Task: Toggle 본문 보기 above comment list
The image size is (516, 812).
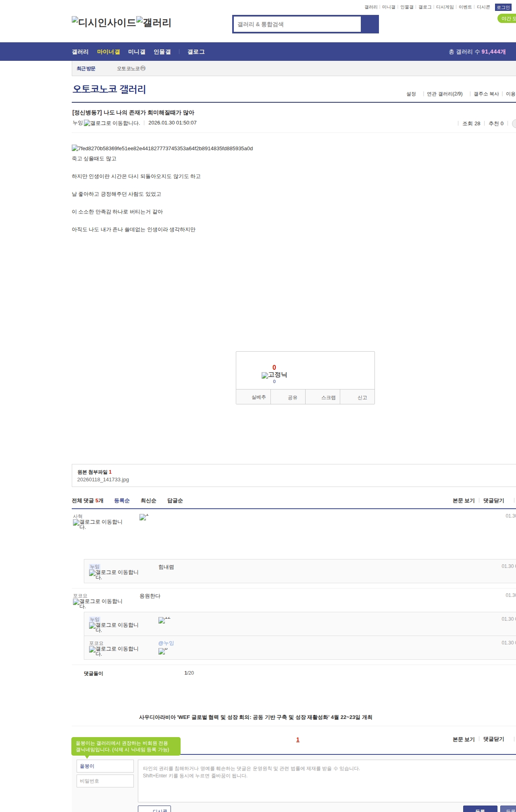Action: 464,501
